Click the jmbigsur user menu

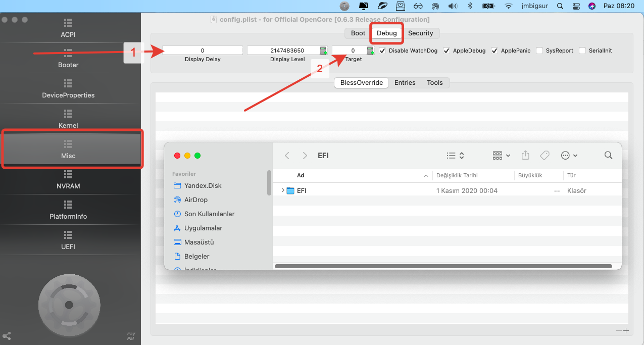point(535,6)
